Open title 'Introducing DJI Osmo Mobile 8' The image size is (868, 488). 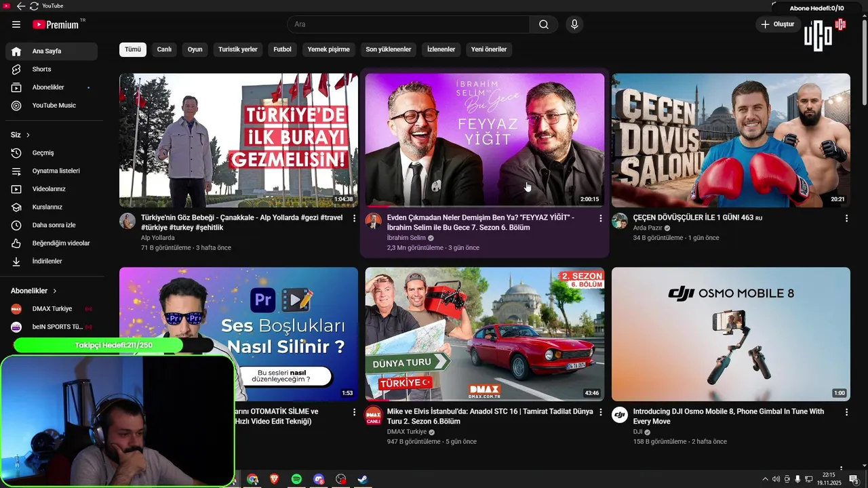pyautogui.click(x=728, y=416)
